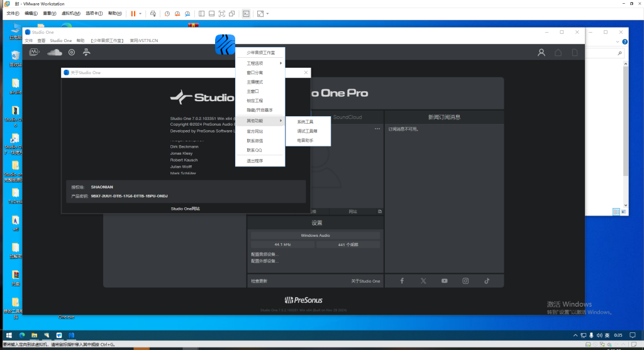Expand VMware power options dropdown arrow
The image size is (644, 350).
[x=140, y=14]
